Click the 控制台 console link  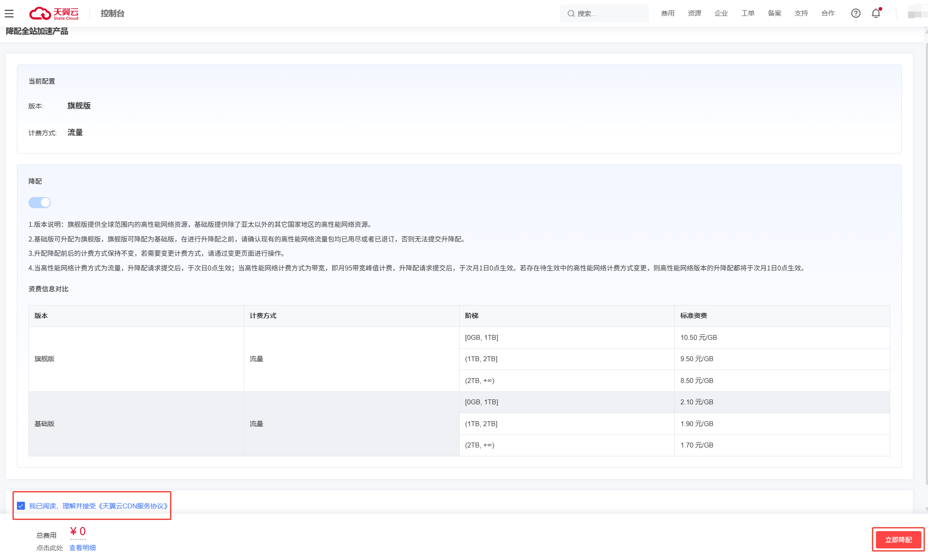click(x=113, y=13)
